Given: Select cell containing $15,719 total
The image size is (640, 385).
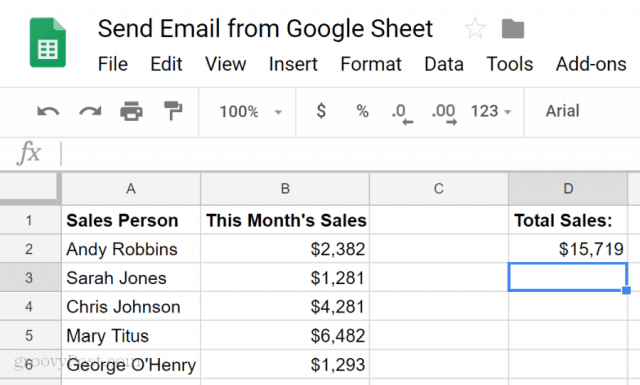Looking at the screenshot, I should click(568, 249).
